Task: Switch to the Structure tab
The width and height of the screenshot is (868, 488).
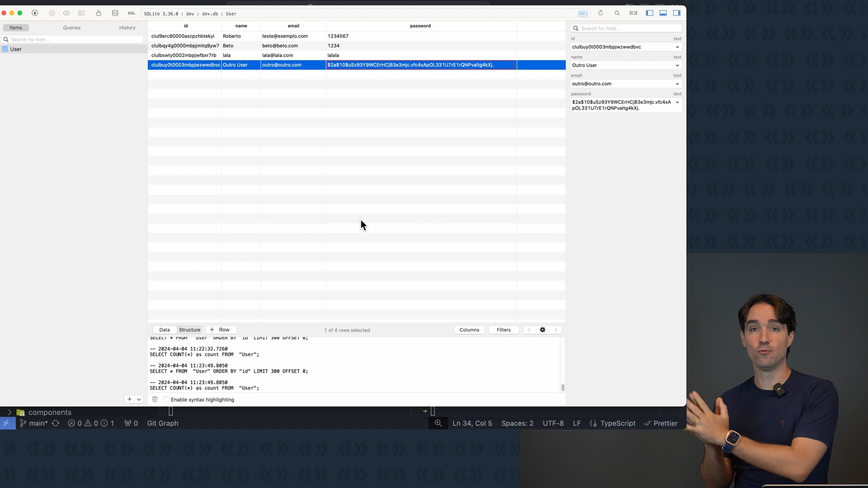Action: click(189, 330)
